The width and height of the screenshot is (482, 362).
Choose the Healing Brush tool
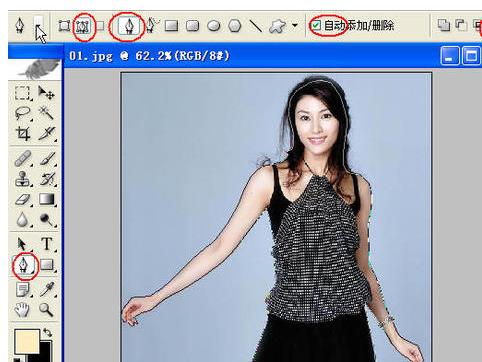pyautogui.click(x=23, y=158)
